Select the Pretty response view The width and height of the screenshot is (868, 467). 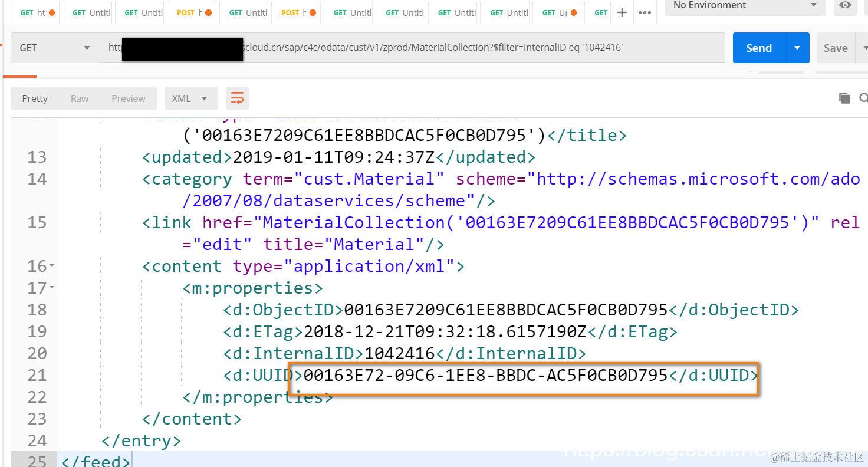tap(35, 98)
